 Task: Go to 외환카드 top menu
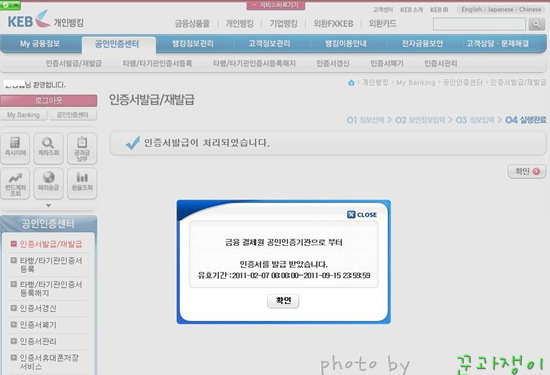(x=382, y=24)
